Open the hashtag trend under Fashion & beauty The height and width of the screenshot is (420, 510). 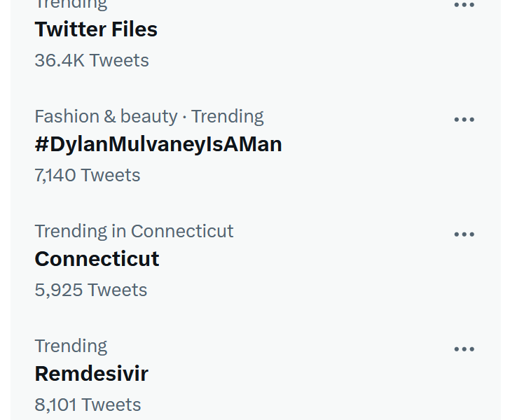click(x=158, y=144)
